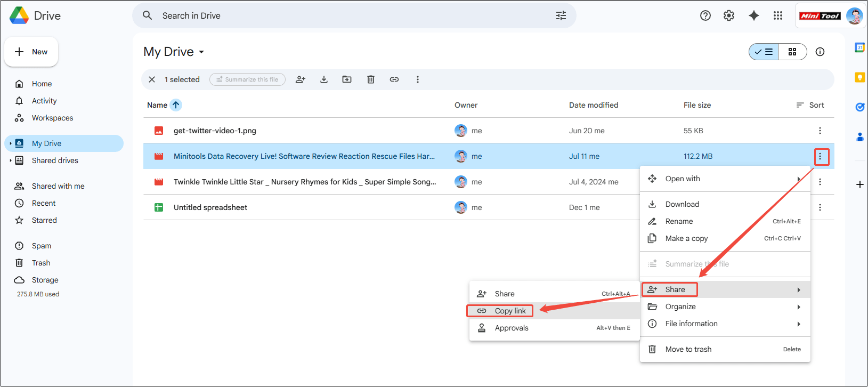Open Starred items
Image resolution: width=868 pixels, height=387 pixels.
(64, 220)
